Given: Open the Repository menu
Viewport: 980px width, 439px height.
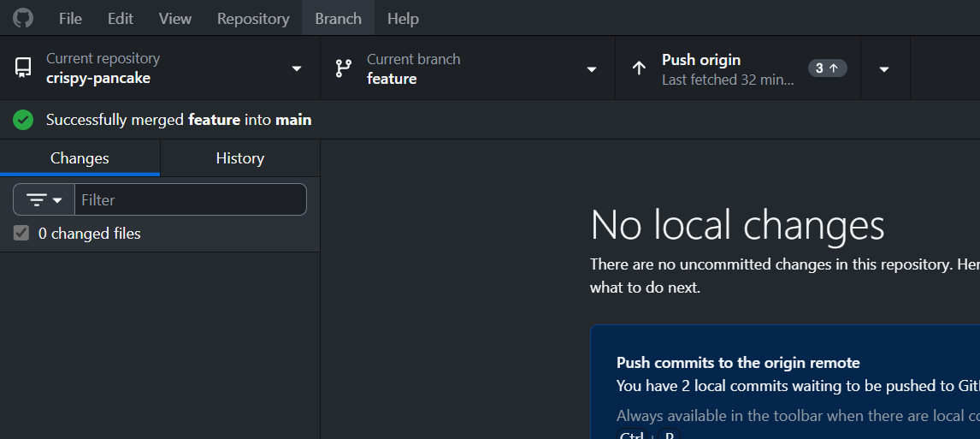Looking at the screenshot, I should pos(253,18).
